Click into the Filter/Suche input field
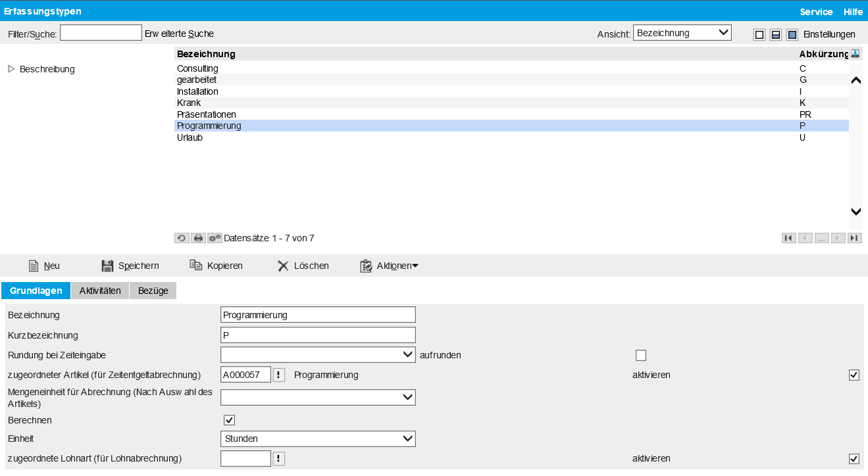Viewport: 868px width, 476px height. point(101,33)
